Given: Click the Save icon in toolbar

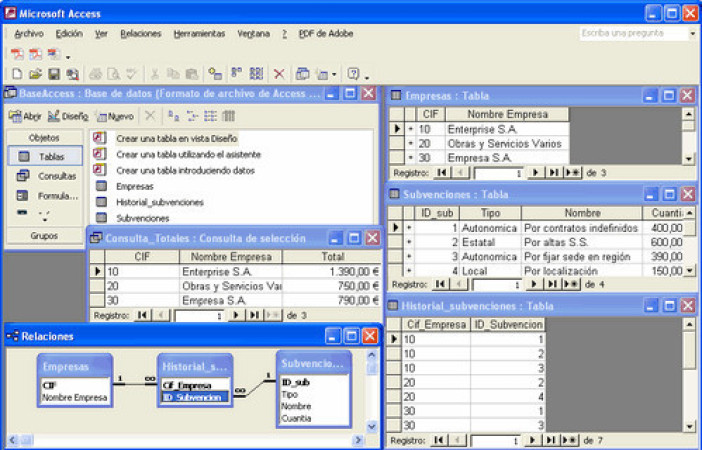Looking at the screenshot, I should tap(54, 73).
